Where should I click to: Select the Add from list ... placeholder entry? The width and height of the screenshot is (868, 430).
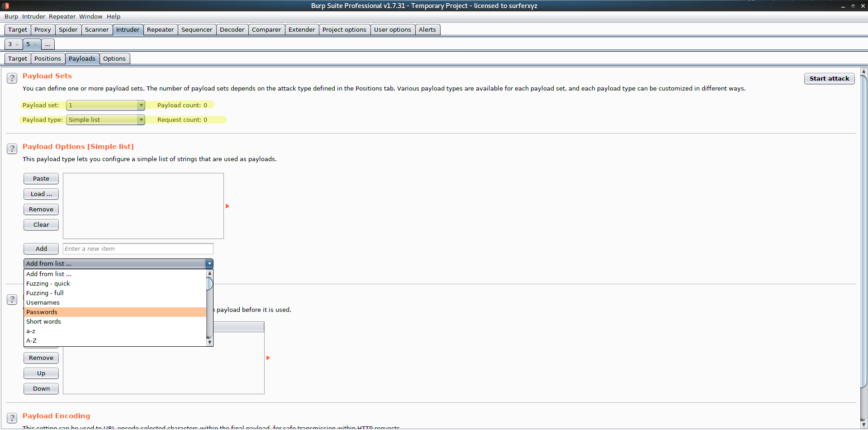click(x=115, y=274)
